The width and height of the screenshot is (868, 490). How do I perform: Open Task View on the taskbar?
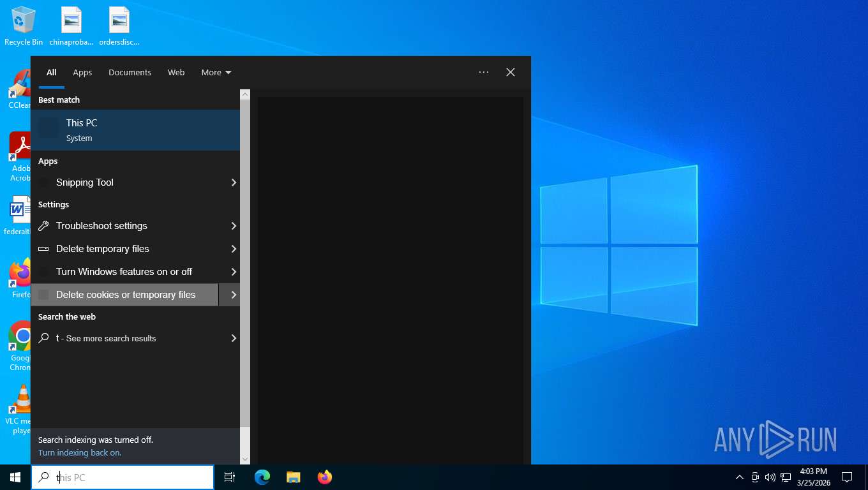(x=230, y=477)
